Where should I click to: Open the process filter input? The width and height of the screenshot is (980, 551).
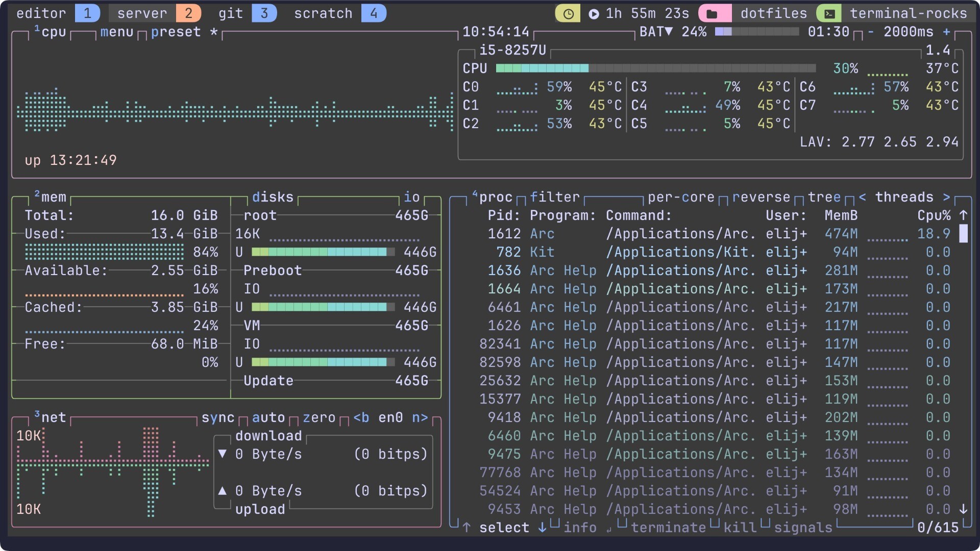click(x=554, y=197)
